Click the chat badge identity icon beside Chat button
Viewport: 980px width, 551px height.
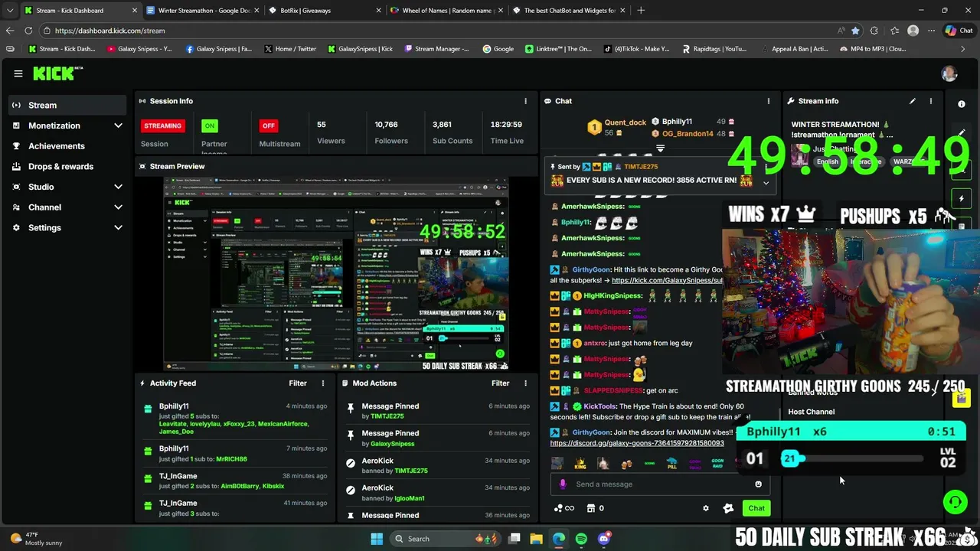click(728, 508)
